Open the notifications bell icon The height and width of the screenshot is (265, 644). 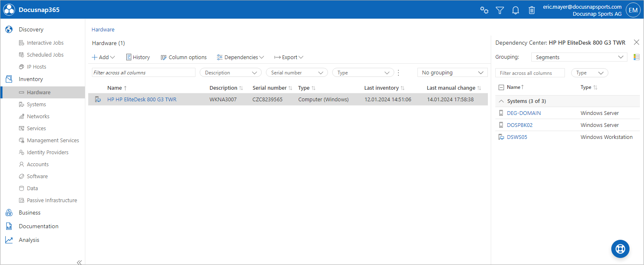[516, 10]
